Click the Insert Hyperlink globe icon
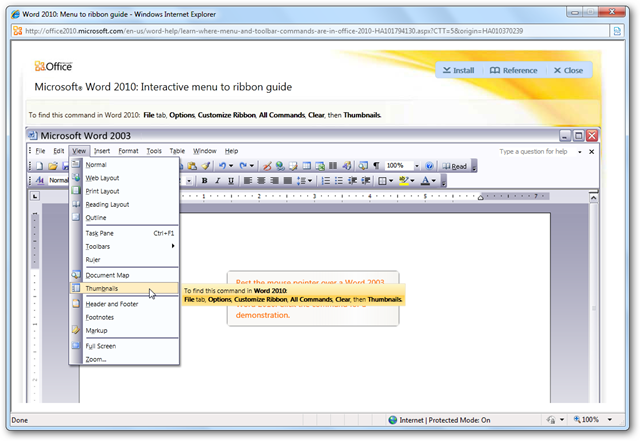 [280, 166]
